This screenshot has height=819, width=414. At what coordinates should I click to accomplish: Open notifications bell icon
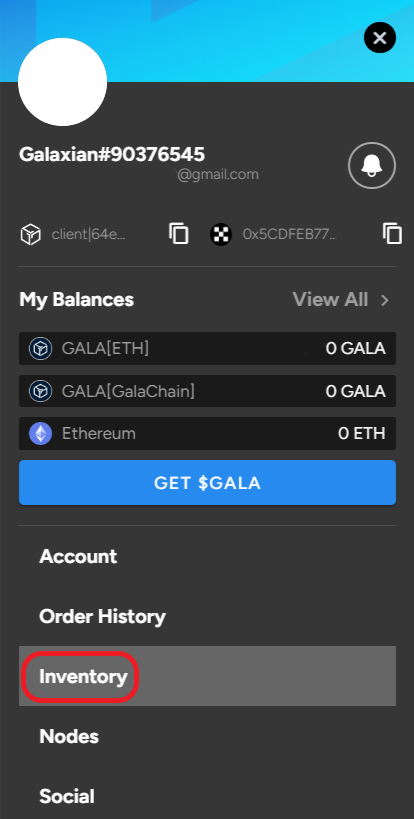pos(372,166)
